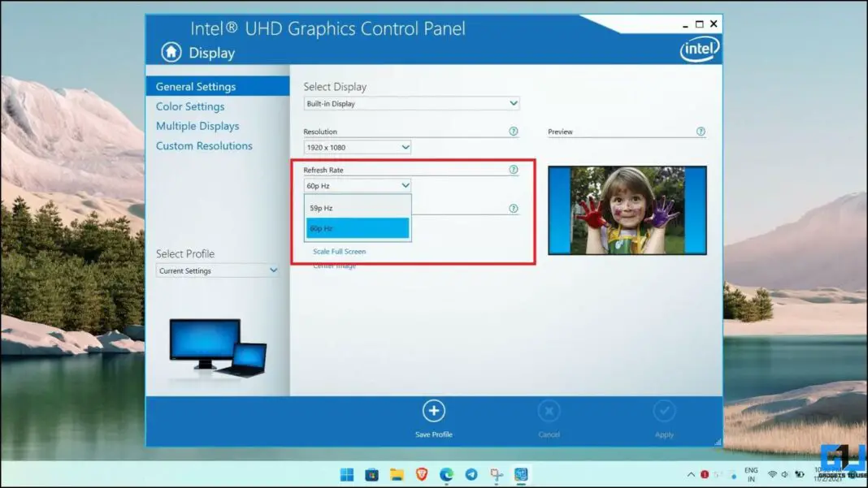The image size is (868, 488).
Task: Open the help tooltip beside Refresh Rate
Action: click(x=514, y=170)
